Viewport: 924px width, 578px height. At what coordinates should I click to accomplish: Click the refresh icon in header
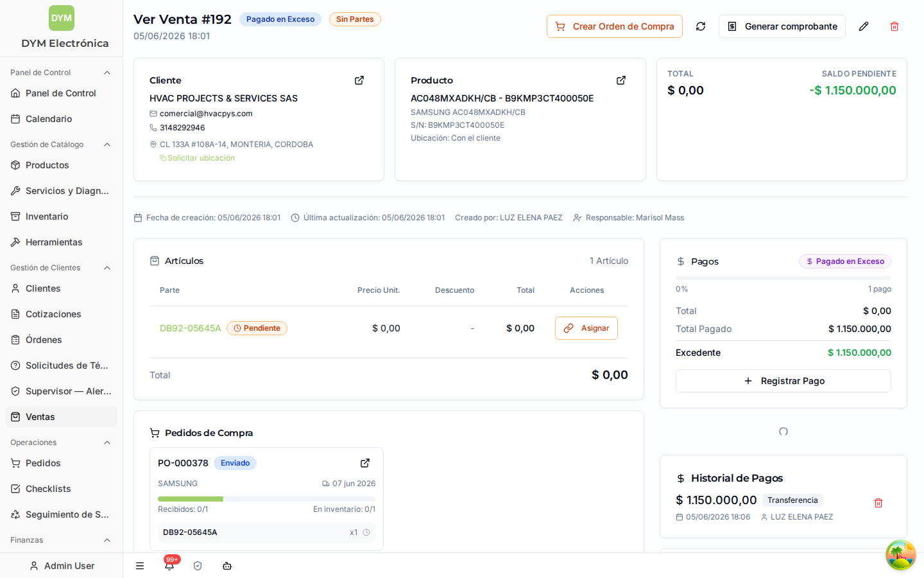coord(701,26)
